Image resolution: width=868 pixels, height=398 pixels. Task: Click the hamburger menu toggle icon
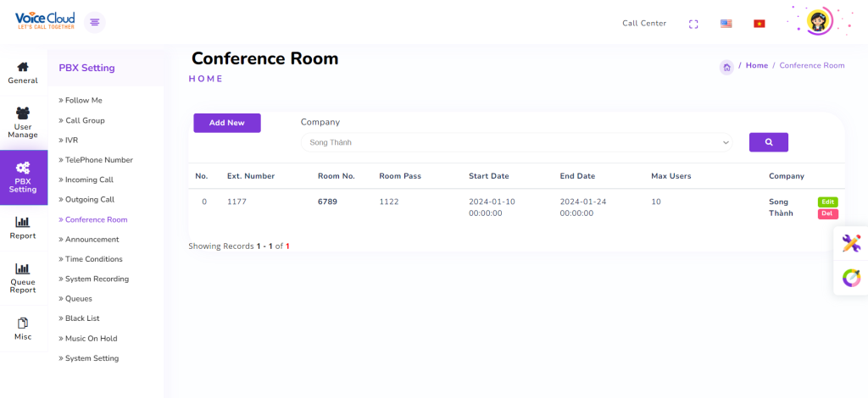(95, 22)
